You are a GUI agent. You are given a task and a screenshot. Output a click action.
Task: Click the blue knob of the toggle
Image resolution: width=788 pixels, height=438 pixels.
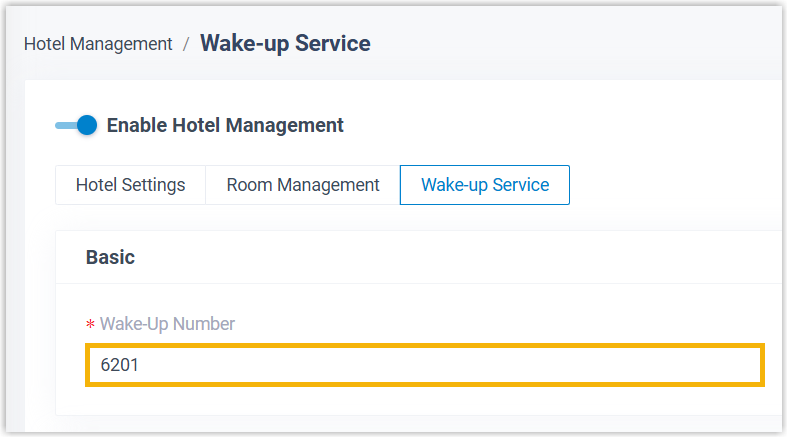(87, 125)
